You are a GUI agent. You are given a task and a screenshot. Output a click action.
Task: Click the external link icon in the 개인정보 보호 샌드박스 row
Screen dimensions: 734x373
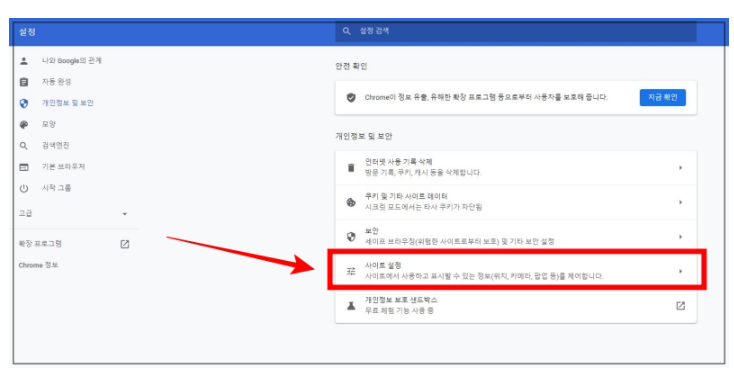(681, 306)
